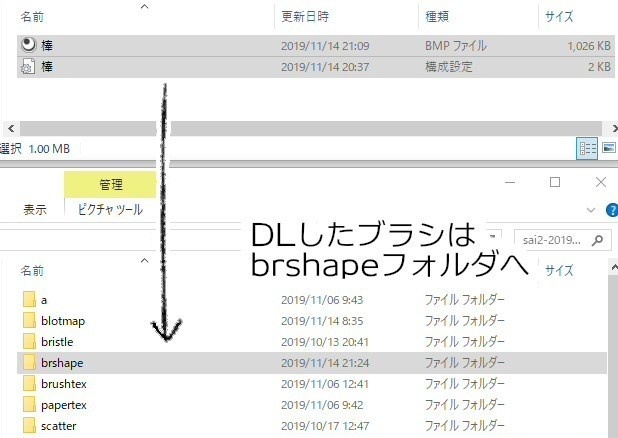This screenshot has width=618, height=438.
Task: Click brshape folder icon
Action: coord(30,363)
